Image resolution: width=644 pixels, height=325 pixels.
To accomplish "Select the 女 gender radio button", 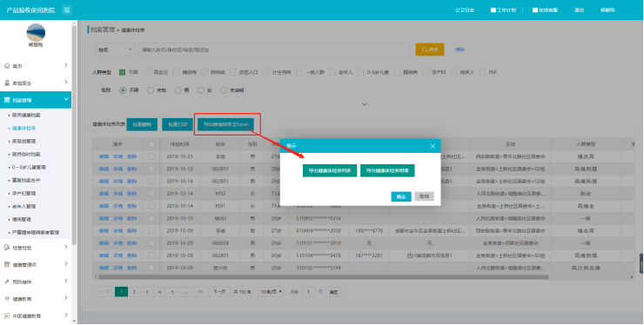I will coord(201,90).
